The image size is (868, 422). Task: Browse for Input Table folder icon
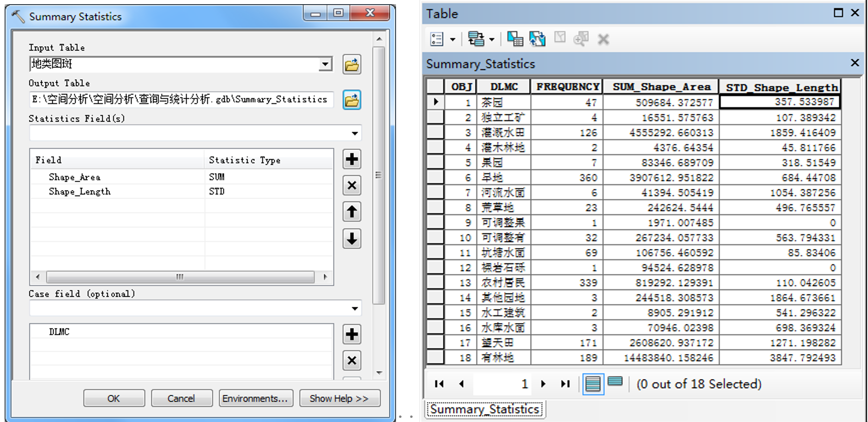tap(352, 64)
